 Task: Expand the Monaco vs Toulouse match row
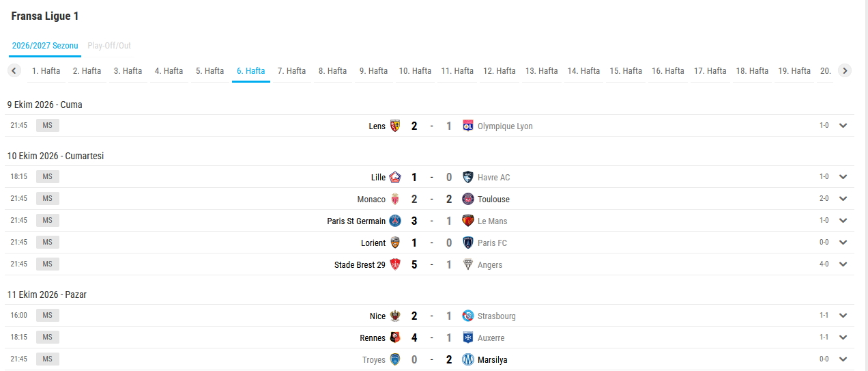(x=843, y=199)
